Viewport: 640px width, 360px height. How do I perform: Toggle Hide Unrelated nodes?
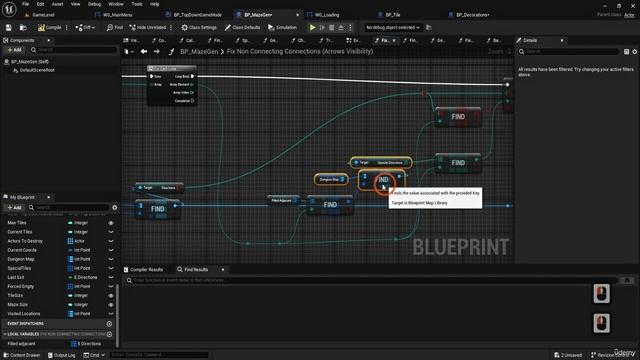148,27
